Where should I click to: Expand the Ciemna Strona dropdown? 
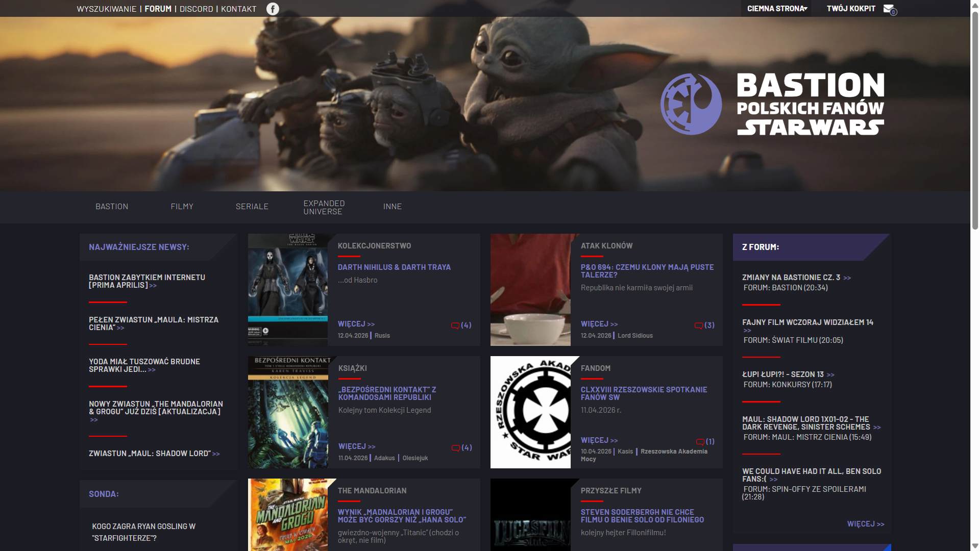(x=777, y=9)
